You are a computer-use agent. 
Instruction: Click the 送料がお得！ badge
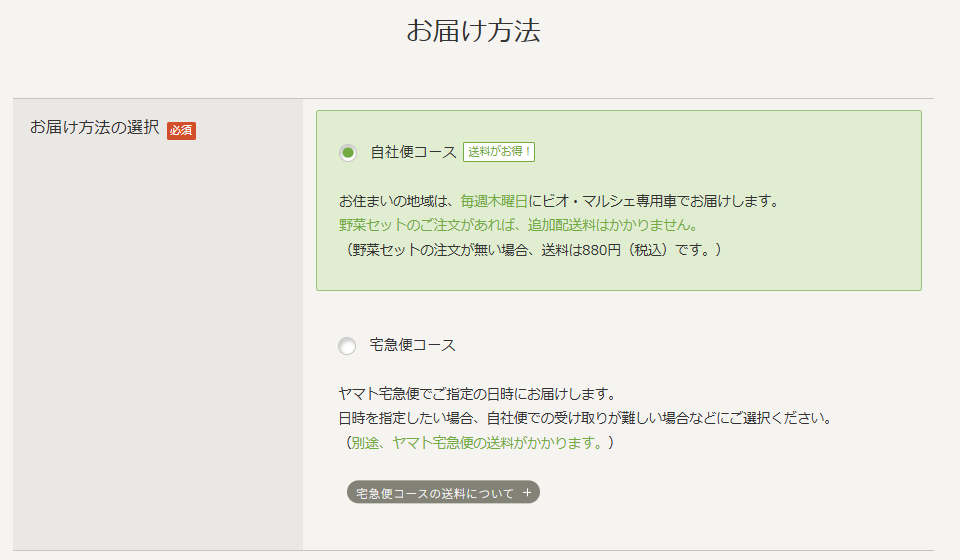pos(498,152)
